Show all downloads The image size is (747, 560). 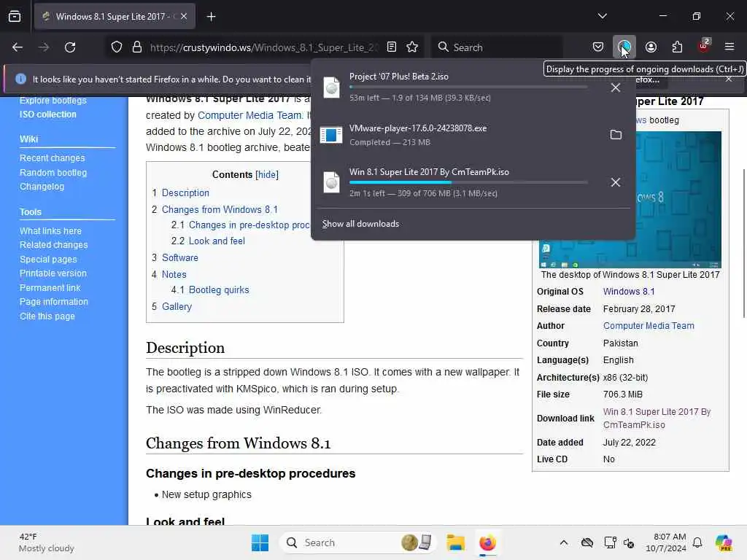(360, 224)
